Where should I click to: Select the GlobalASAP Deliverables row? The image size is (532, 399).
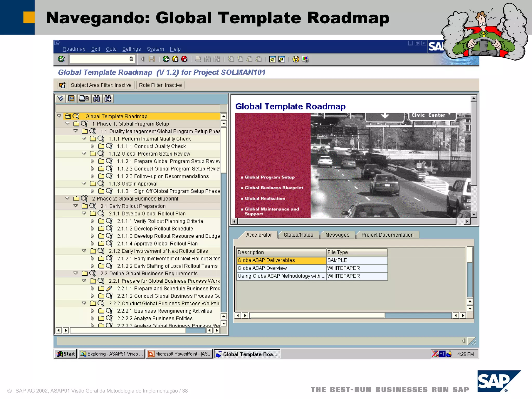pos(312,260)
